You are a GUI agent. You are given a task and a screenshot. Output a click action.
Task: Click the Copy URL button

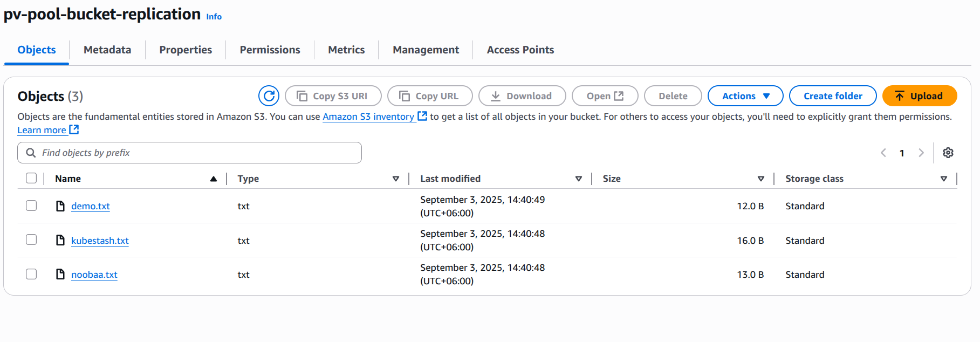429,96
